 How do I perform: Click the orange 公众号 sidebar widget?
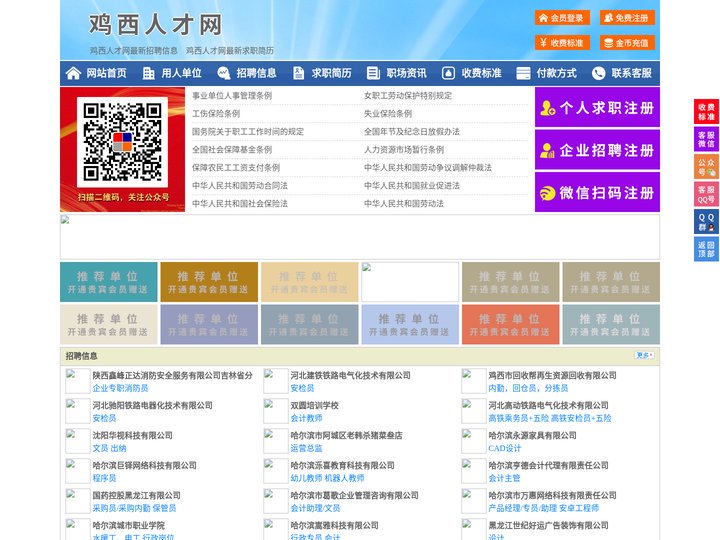[706, 167]
